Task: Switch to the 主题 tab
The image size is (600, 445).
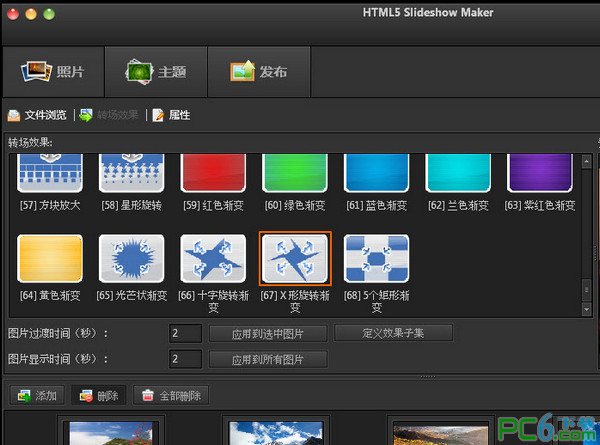Action: tap(156, 72)
